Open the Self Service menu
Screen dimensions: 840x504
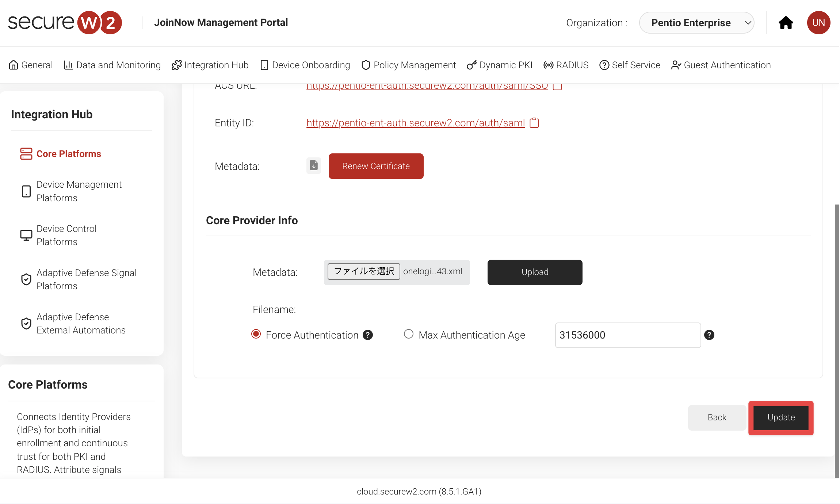(630, 65)
